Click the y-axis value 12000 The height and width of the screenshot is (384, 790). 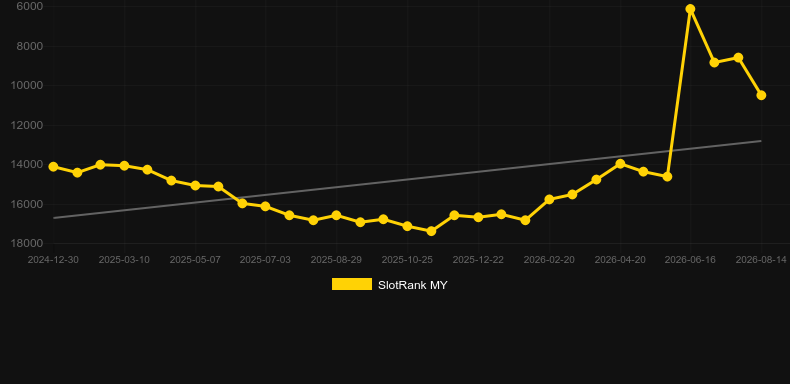pyautogui.click(x=27, y=125)
